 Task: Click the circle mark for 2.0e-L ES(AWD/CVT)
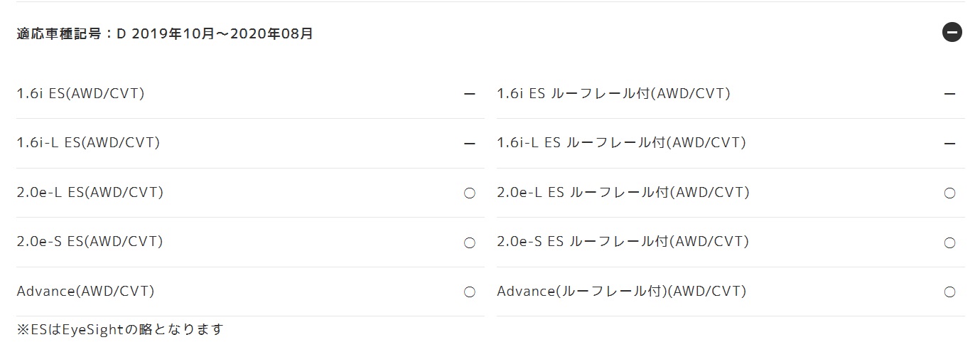(469, 193)
